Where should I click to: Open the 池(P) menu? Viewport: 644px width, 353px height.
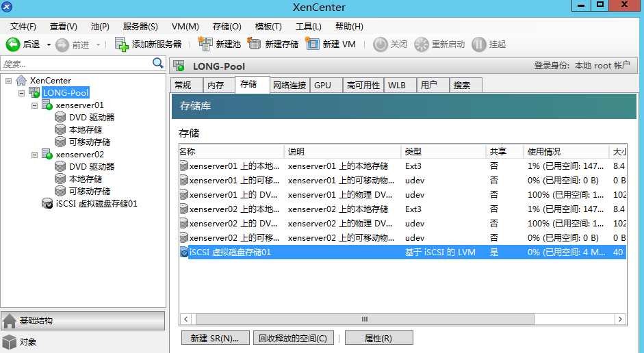tap(100, 27)
